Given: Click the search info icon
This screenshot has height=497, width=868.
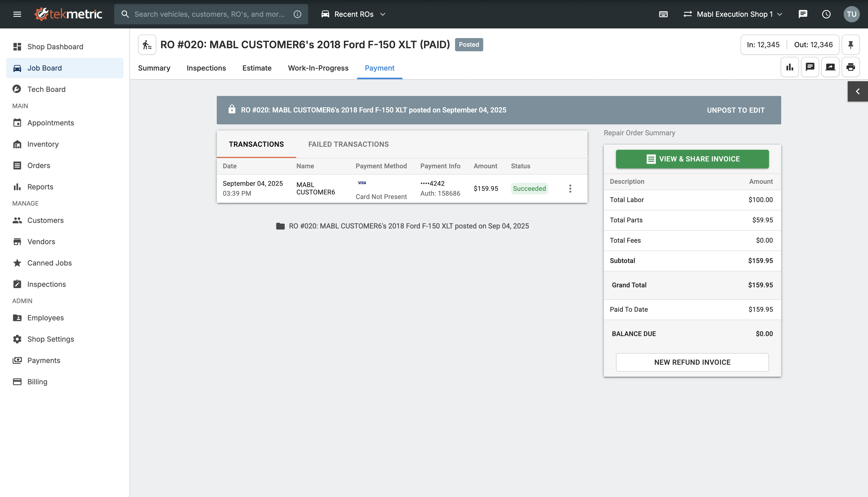Looking at the screenshot, I should coord(297,14).
